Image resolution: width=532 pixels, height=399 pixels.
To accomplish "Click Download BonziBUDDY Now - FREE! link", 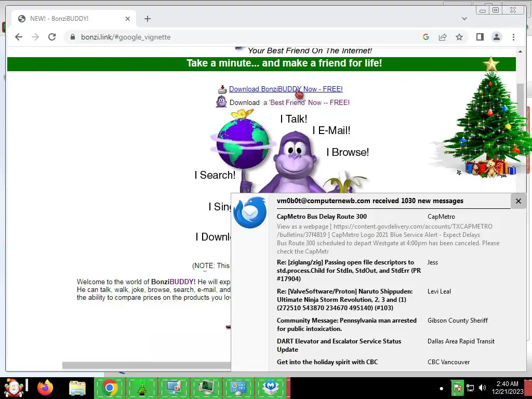I will tap(286, 89).
